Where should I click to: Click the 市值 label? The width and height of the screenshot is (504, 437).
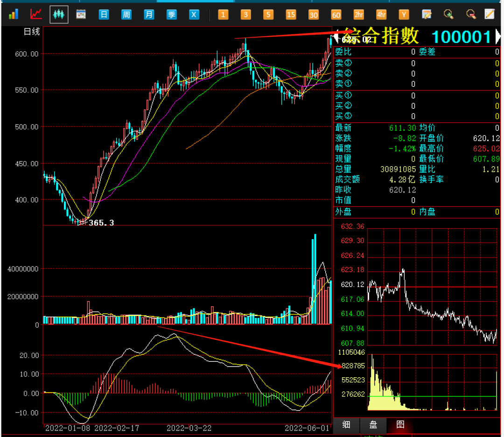pos(343,200)
